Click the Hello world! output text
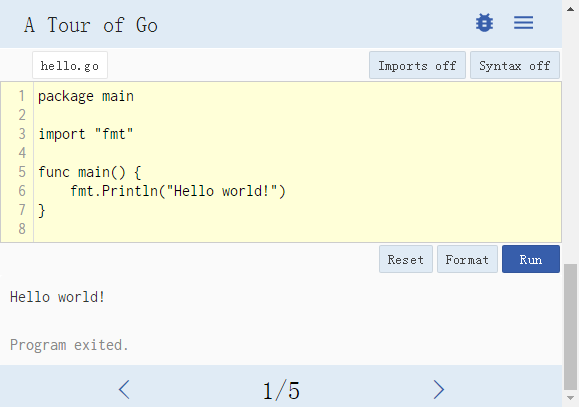Viewport: 579px width, 407px height. (58, 297)
